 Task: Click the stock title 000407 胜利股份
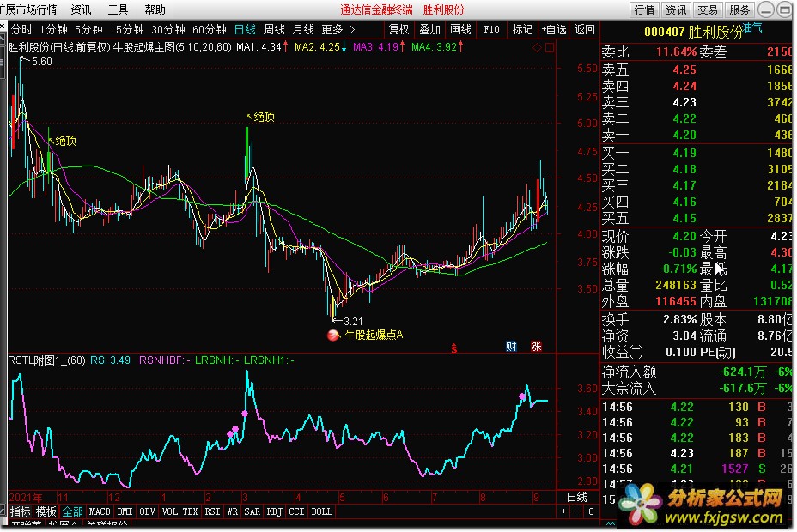point(693,32)
